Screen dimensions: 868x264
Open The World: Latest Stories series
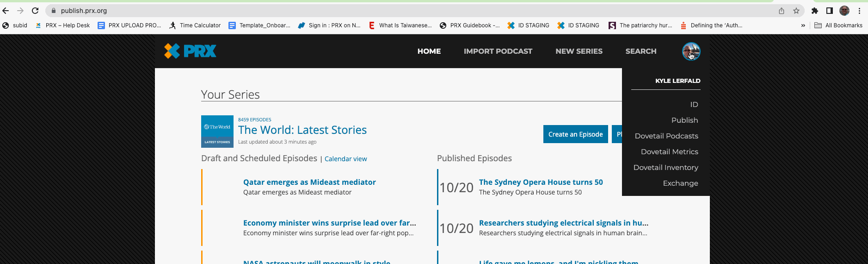coord(302,130)
